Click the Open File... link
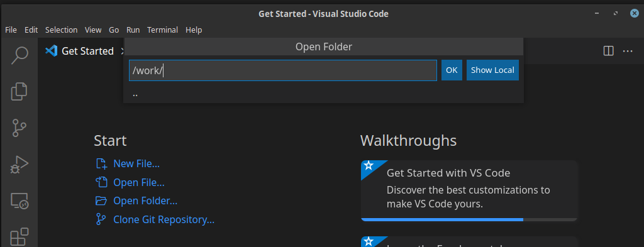This screenshot has height=247, width=644. click(139, 182)
